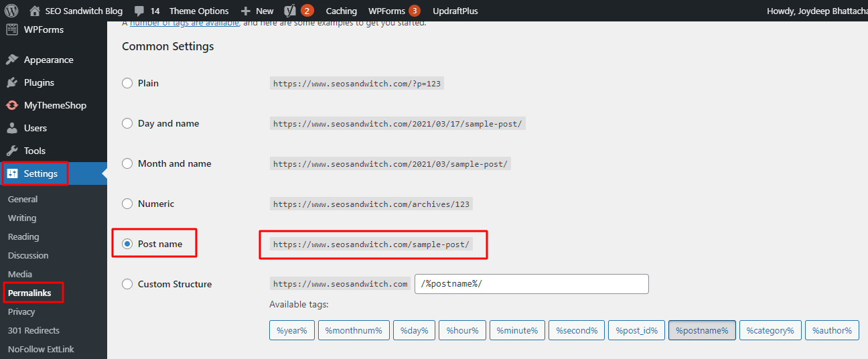
Task: Click the WPForms sidebar icon
Action: point(12,29)
